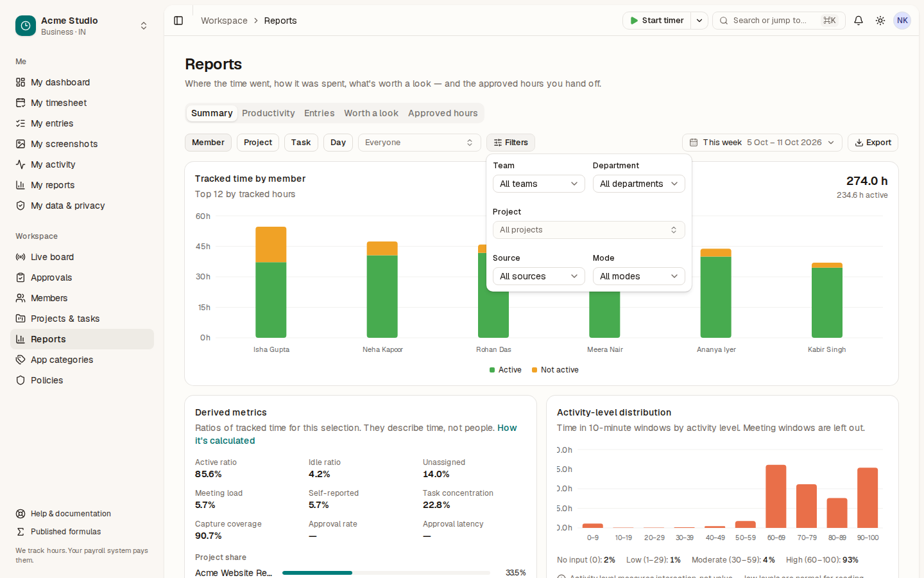Open the NK user avatar menu
The width and height of the screenshot is (924, 578).
902,21
